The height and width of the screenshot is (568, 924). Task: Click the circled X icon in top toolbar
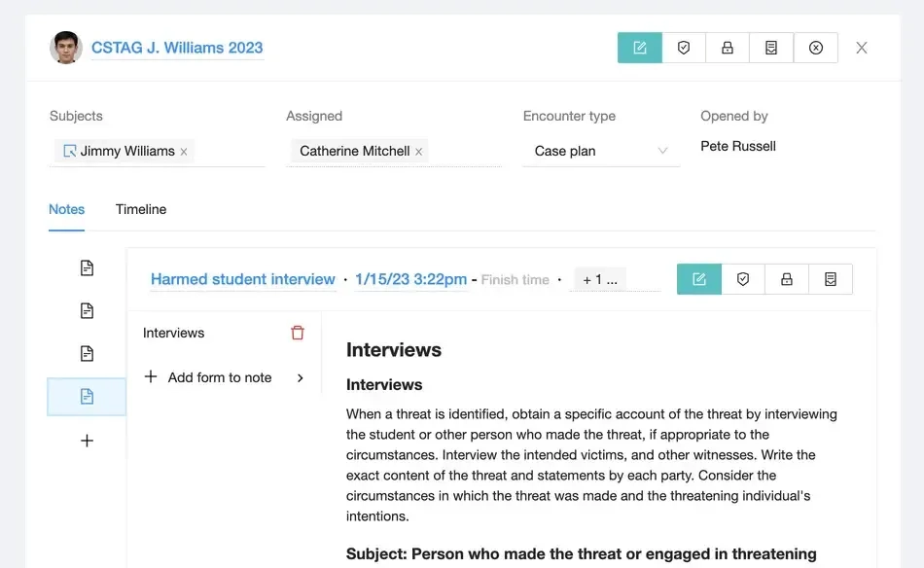816,48
